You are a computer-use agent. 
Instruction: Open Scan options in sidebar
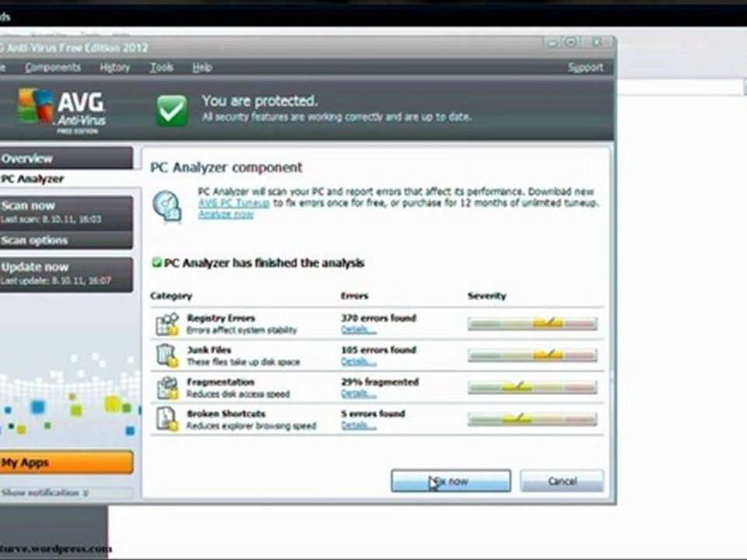point(66,240)
